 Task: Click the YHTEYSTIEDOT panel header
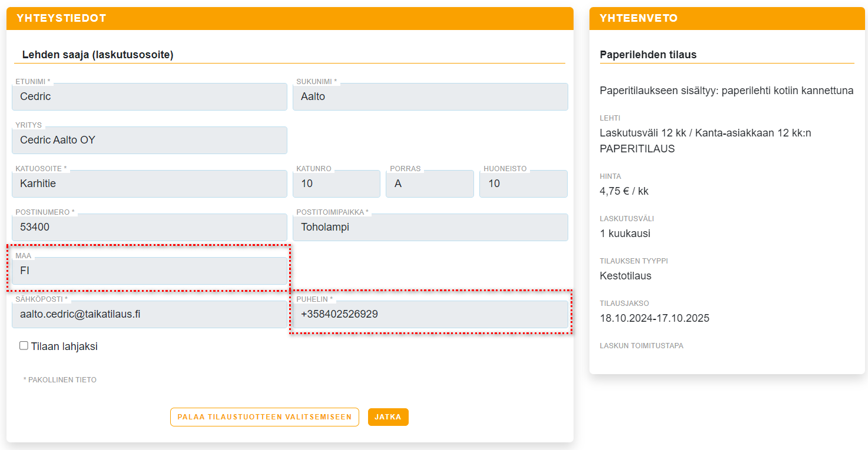(290, 18)
